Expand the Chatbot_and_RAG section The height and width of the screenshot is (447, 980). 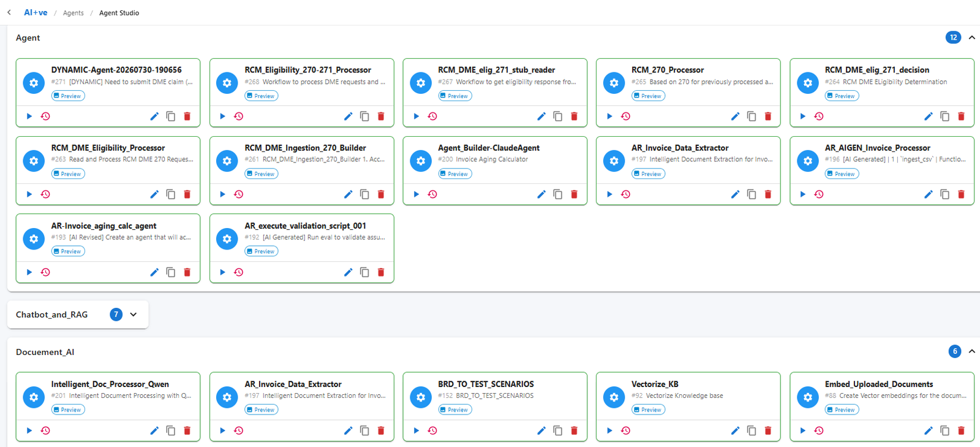click(134, 315)
